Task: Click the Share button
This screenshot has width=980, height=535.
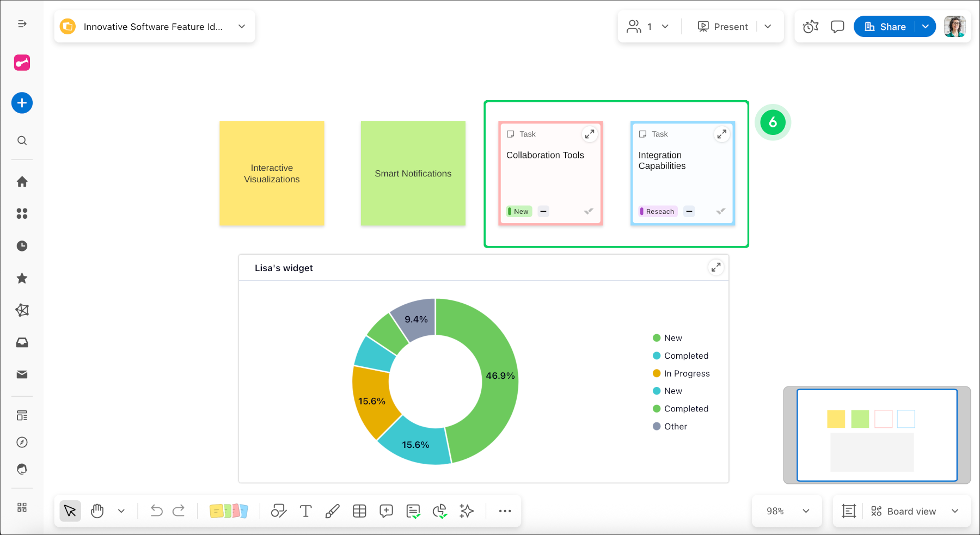Action: coord(885,27)
